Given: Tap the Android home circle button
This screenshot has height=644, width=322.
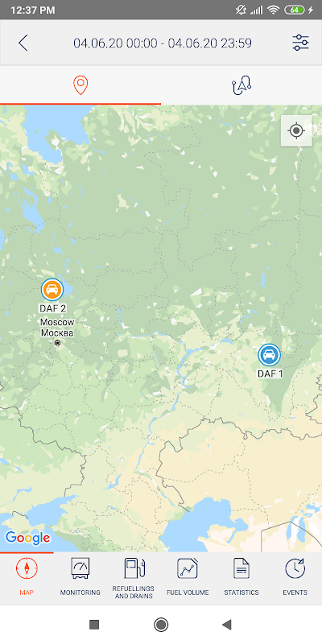Looking at the screenshot, I should 161,625.
